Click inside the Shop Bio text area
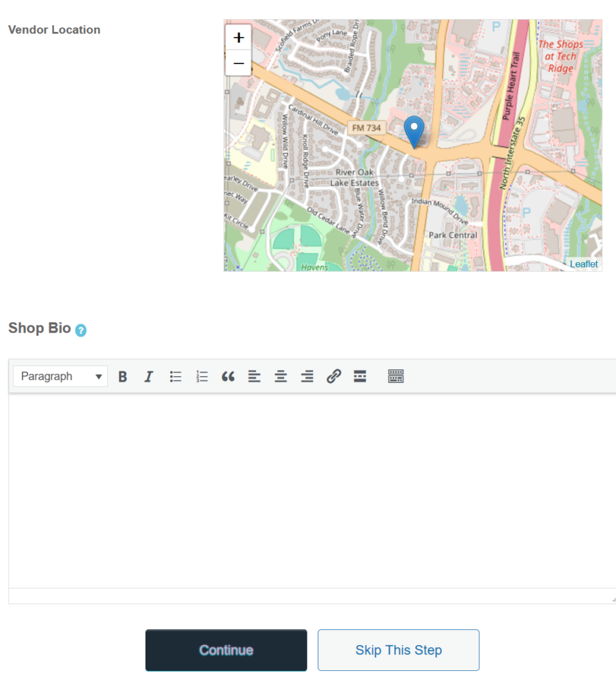Viewport: 616px width, 699px height. click(311, 489)
